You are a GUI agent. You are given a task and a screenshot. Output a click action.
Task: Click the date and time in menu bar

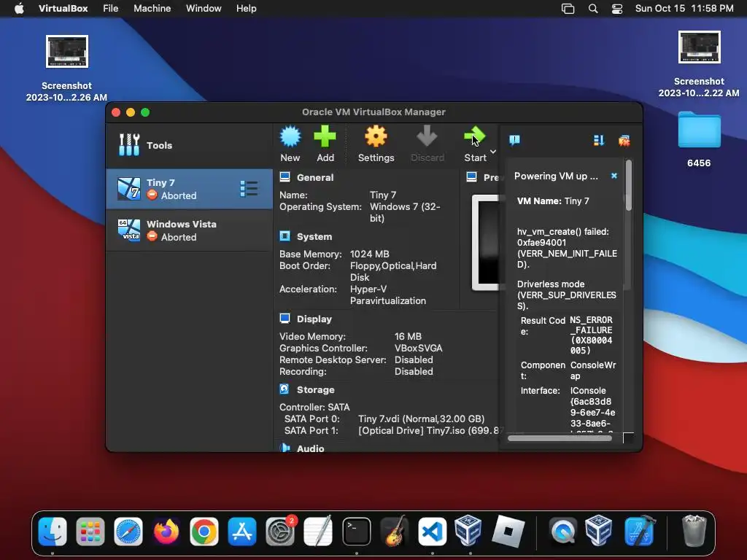[x=684, y=9]
